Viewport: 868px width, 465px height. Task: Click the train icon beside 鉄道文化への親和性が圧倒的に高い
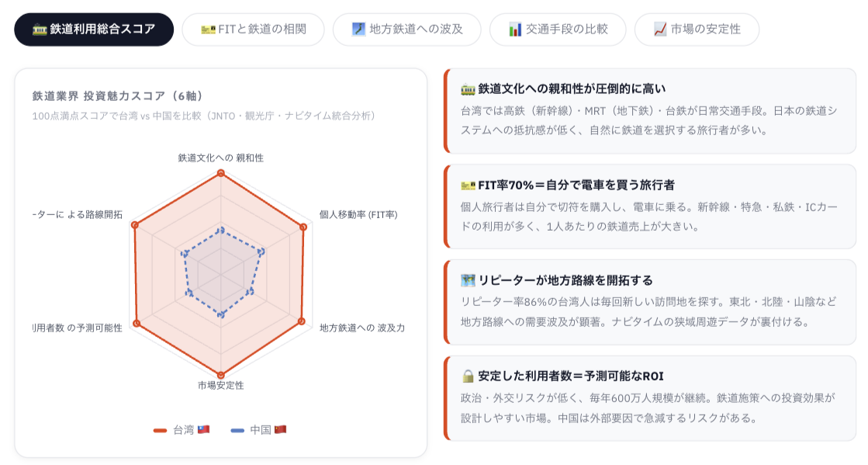(468, 88)
